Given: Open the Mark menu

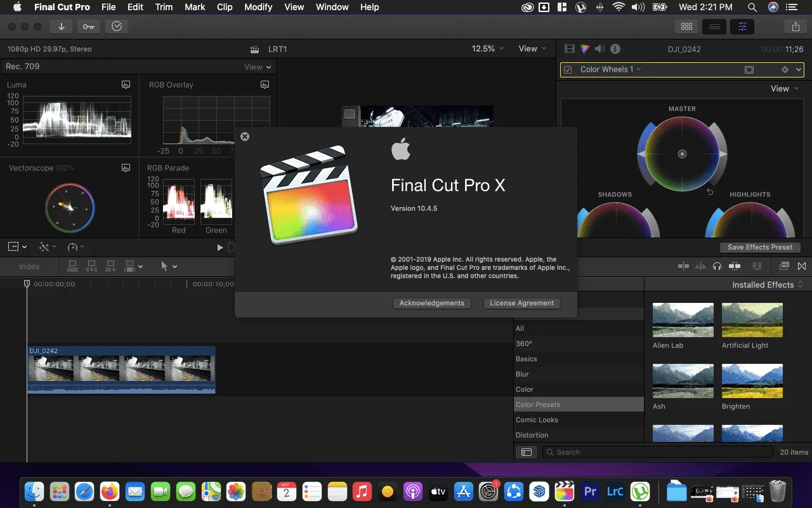Looking at the screenshot, I should pos(195,7).
